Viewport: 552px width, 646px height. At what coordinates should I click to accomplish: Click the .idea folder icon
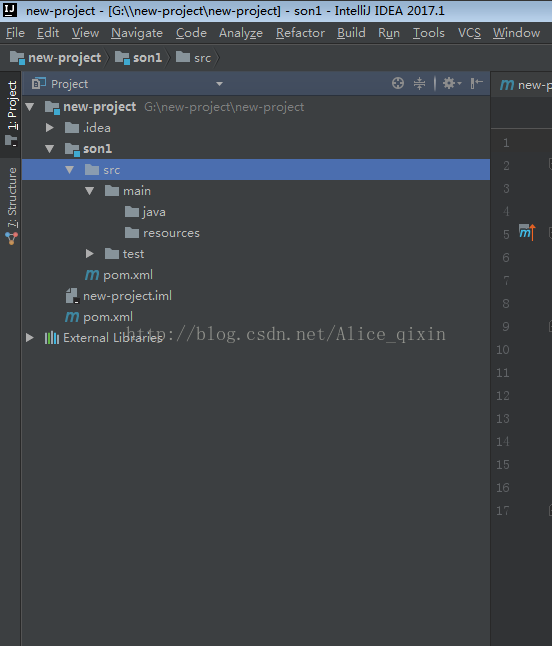point(72,128)
